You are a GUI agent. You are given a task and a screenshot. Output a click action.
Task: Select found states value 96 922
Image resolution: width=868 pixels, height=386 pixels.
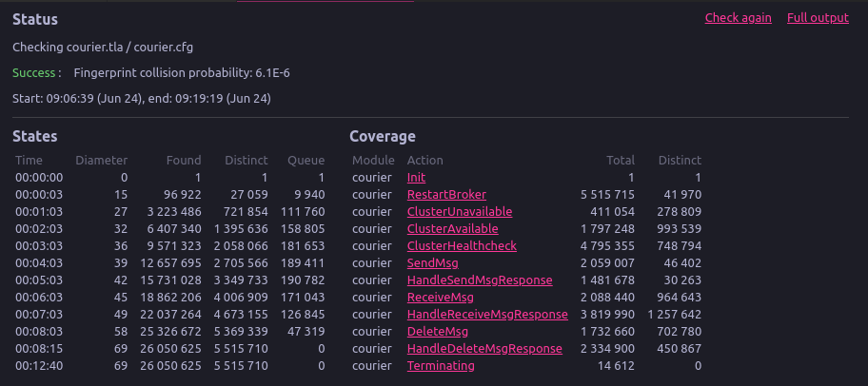[183, 195]
